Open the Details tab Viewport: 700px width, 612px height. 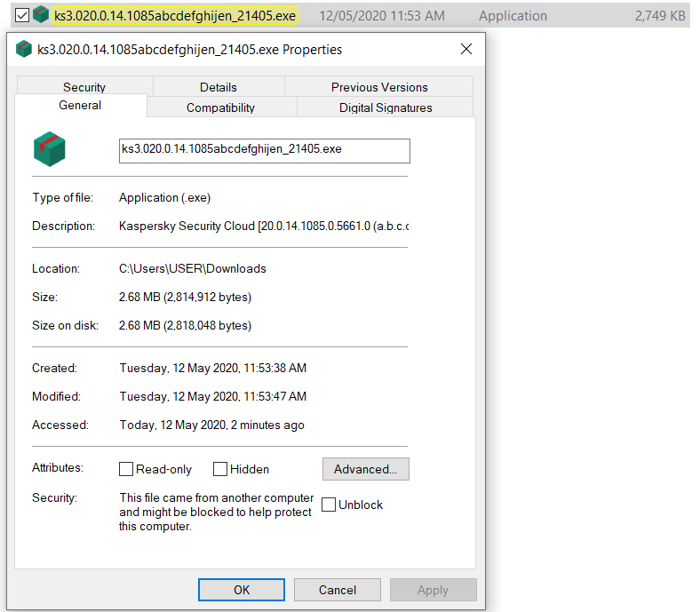pyautogui.click(x=219, y=86)
